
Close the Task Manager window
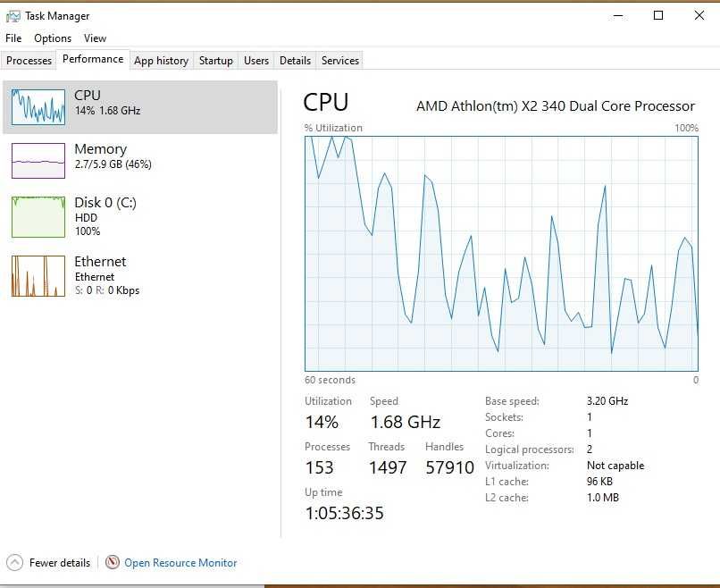pos(699,15)
